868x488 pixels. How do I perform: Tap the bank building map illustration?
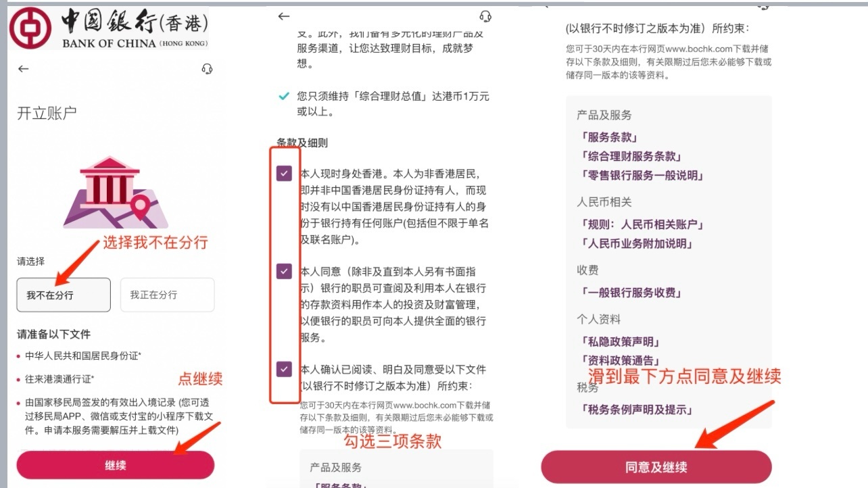tap(116, 193)
